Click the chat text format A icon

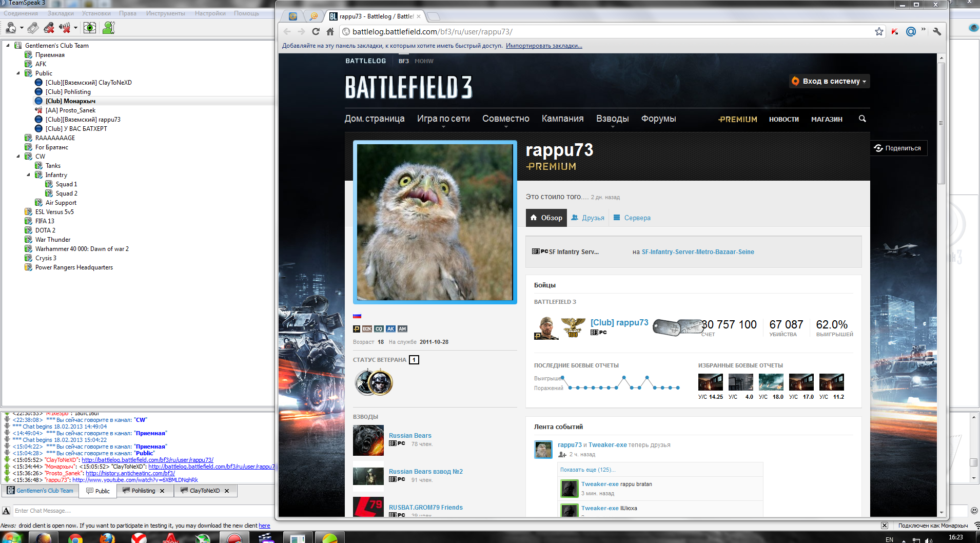(x=6, y=511)
